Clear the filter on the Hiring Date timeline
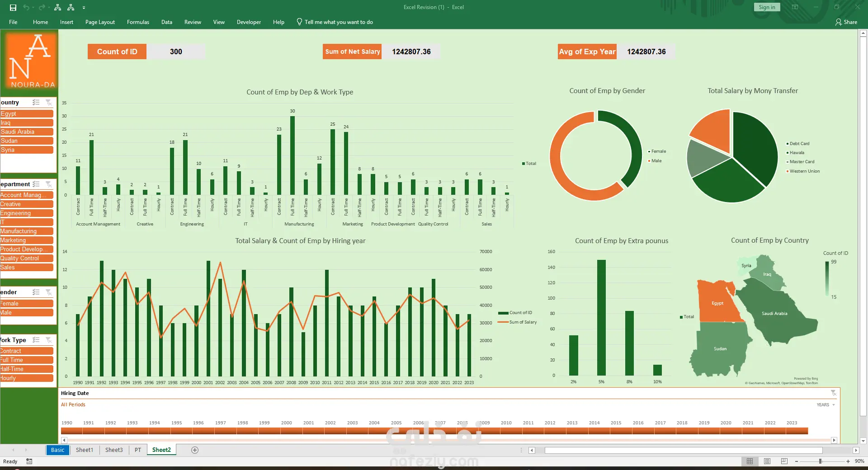Image resolution: width=868 pixels, height=470 pixels. pyautogui.click(x=833, y=393)
